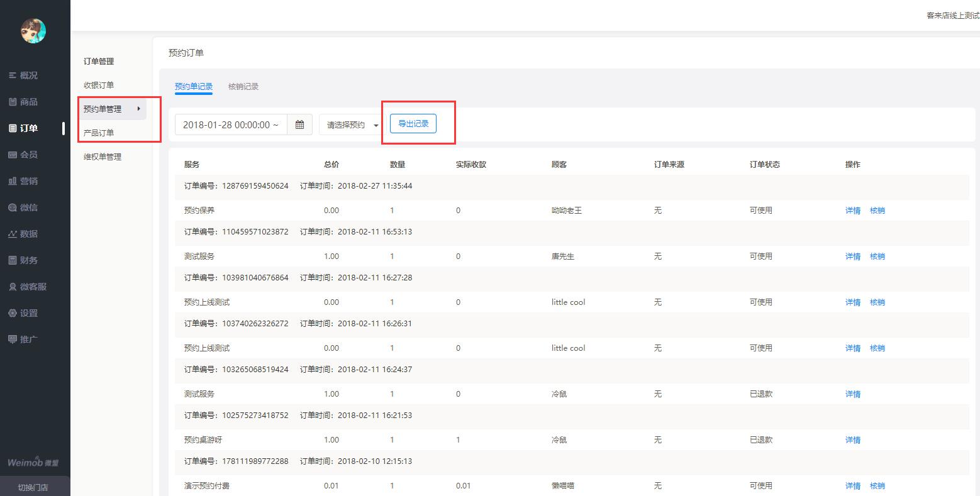980x496 pixels.
Task: Open 详情 for the 预约保养 order
Action: point(852,211)
